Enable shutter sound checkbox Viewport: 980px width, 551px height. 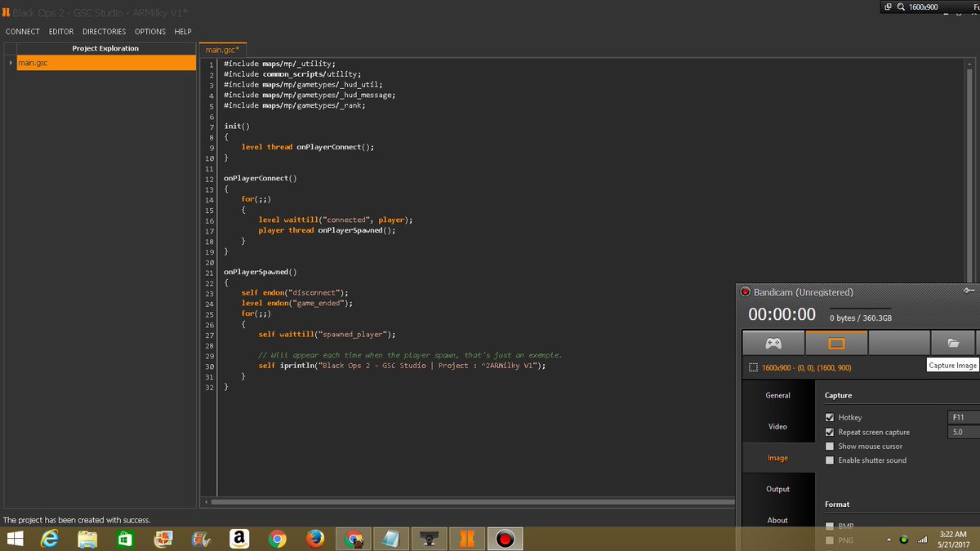tap(830, 460)
